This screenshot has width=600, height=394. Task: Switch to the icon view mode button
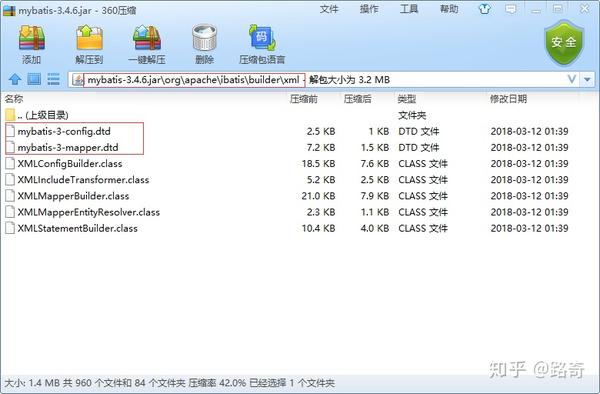(x=34, y=79)
